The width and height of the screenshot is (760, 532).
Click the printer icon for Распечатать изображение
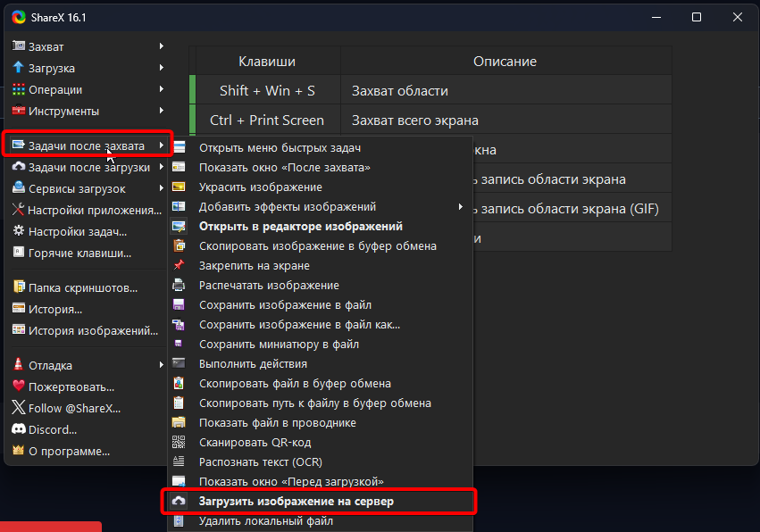tap(179, 285)
